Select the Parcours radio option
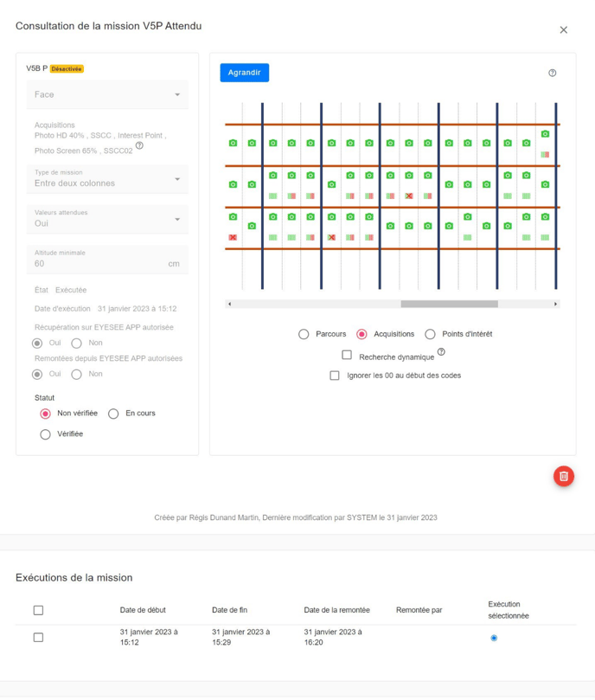 pyautogui.click(x=304, y=334)
